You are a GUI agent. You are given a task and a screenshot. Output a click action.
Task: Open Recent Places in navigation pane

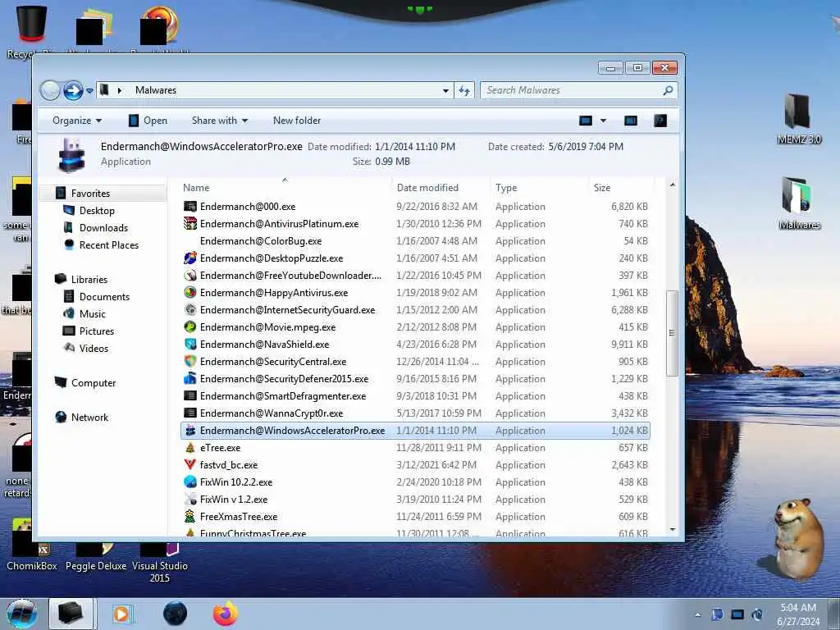(x=109, y=244)
